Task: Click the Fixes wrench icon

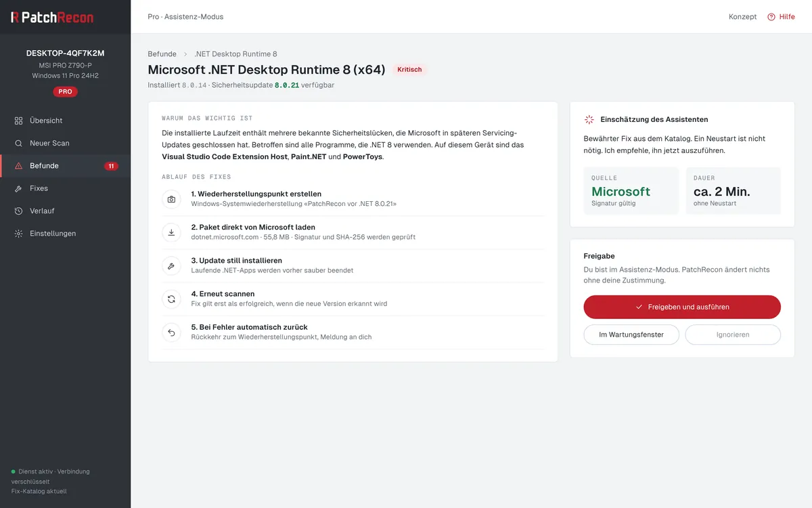Action: pos(19,188)
